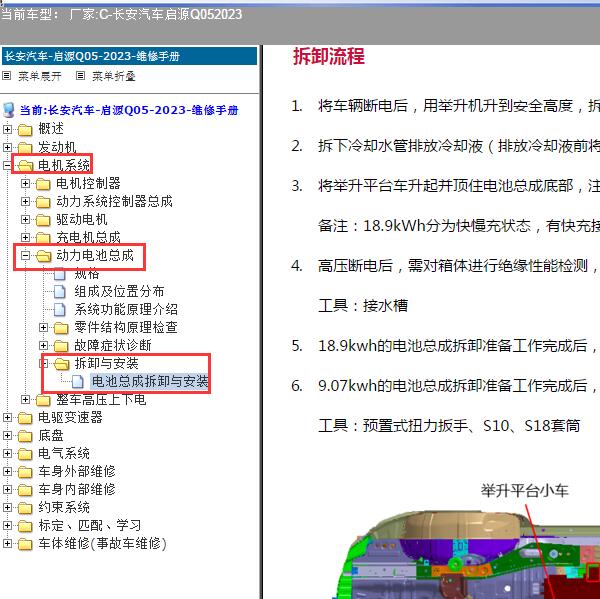The width and height of the screenshot is (600, 599).
Task: Select the 电池总成拆卸与安装 document
Action: (150, 382)
